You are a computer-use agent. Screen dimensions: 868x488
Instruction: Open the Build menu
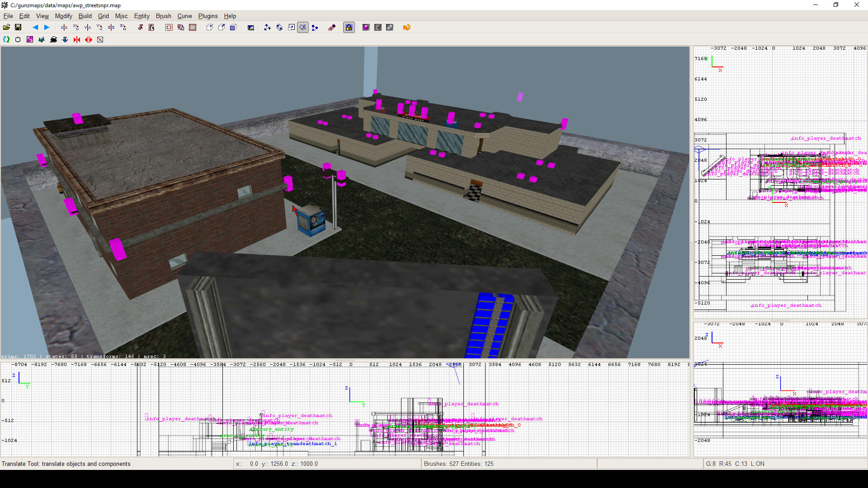point(85,16)
